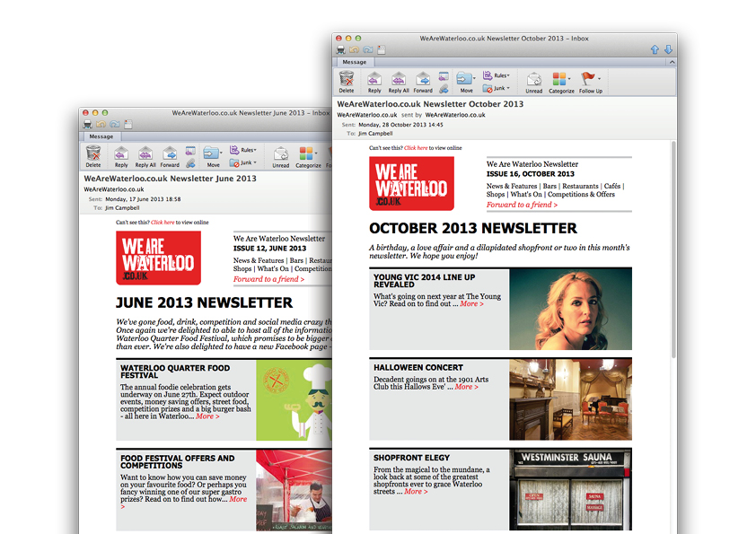The image size is (756, 534).
Task: Select the Message tab in October window
Action: pos(355,62)
